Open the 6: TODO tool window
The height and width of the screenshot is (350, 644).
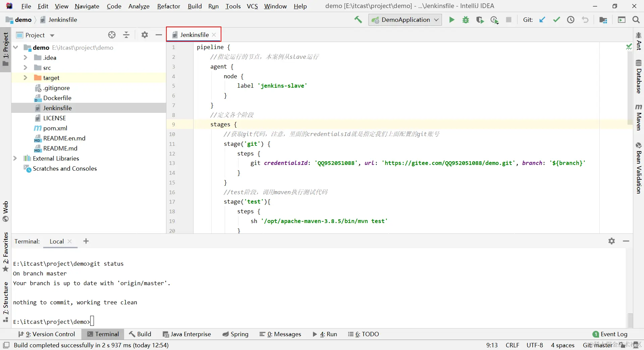point(364,334)
